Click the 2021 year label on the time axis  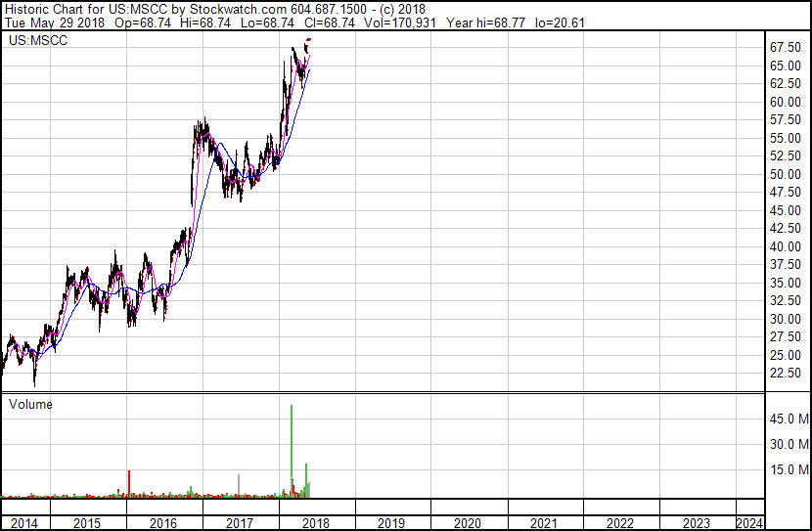pyautogui.click(x=543, y=523)
